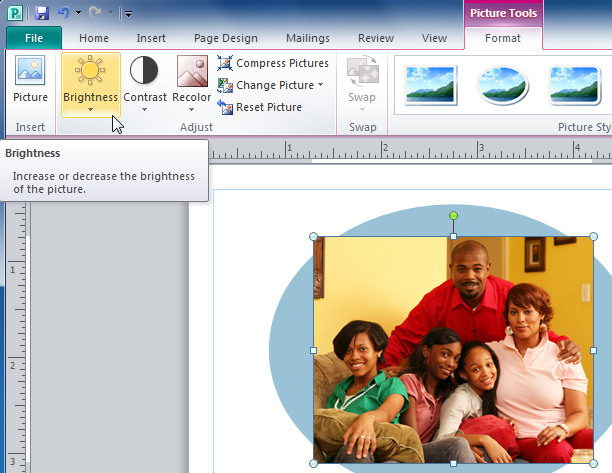Open the Contrast adjustment tool
612x473 pixels.
pyautogui.click(x=144, y=82)
